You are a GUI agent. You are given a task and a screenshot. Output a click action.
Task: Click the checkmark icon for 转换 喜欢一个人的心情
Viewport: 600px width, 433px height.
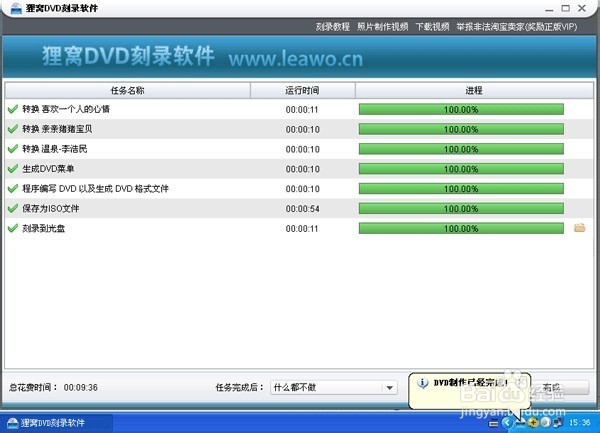pos(13,109)
